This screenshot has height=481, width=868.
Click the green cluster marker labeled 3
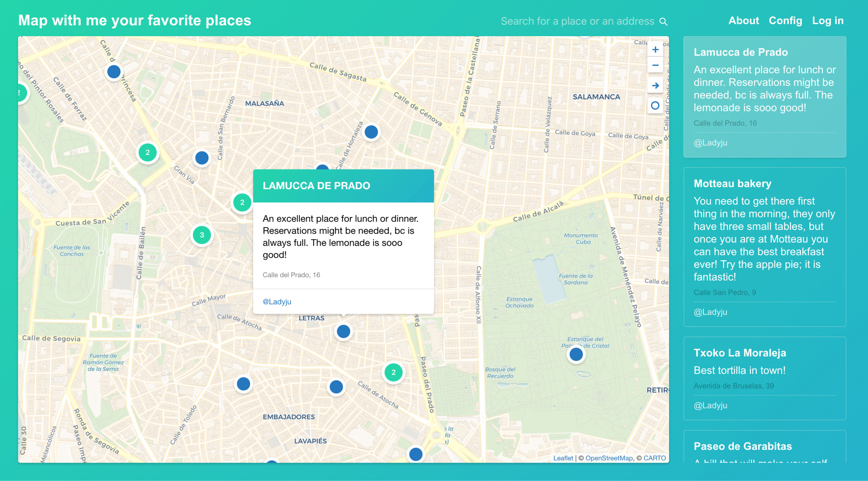point(201,235)
